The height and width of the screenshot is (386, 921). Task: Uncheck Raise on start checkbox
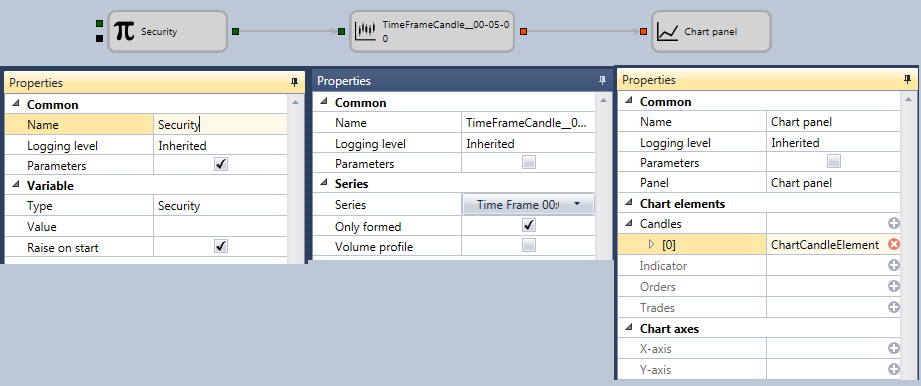click(x=221, y=246)
